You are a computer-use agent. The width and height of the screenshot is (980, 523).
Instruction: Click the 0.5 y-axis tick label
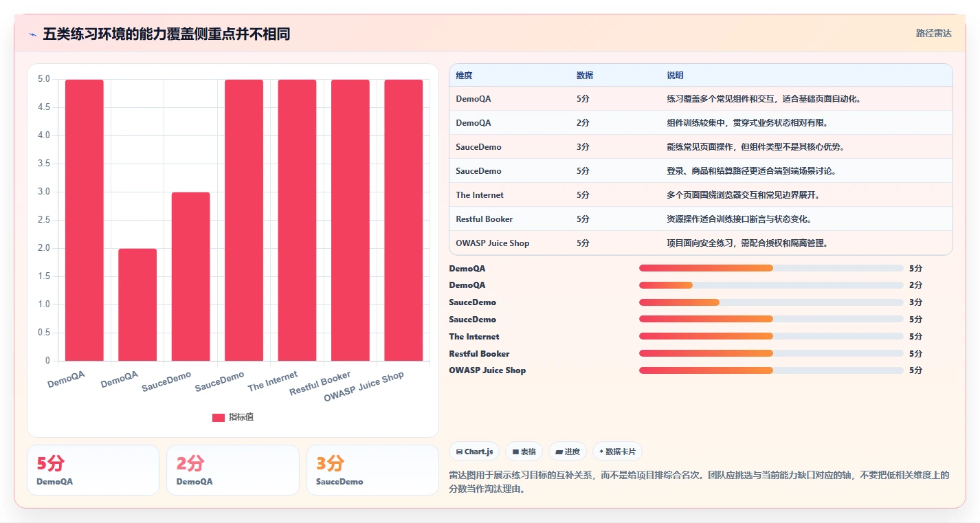tap(43, 333)
